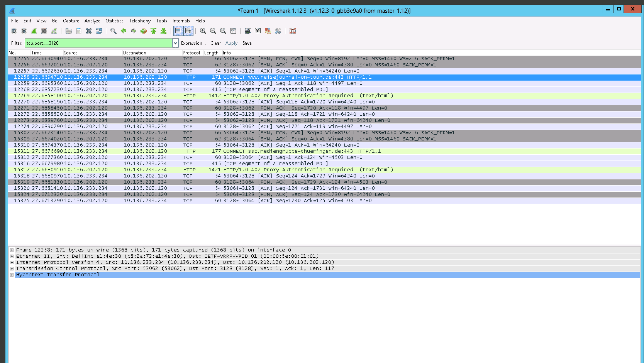Save this capture file icon

[79, 31]
